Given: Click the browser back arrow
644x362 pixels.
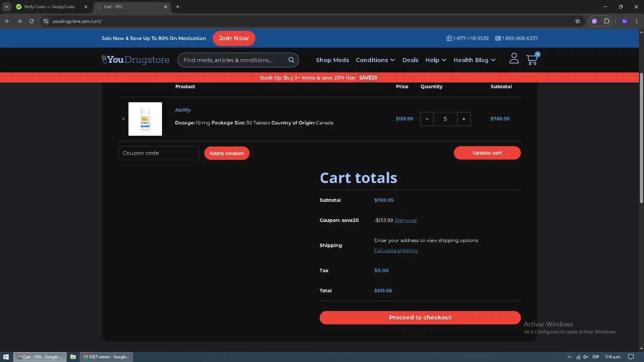Looking at the screenshot, I should pos(7,21).
